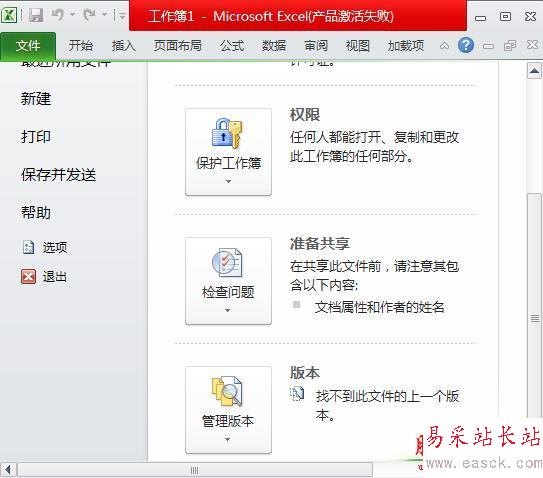Open 选项 (Options) from the sidebar
The width and height of the screenshot is (543, 478).
click(55, 247)
